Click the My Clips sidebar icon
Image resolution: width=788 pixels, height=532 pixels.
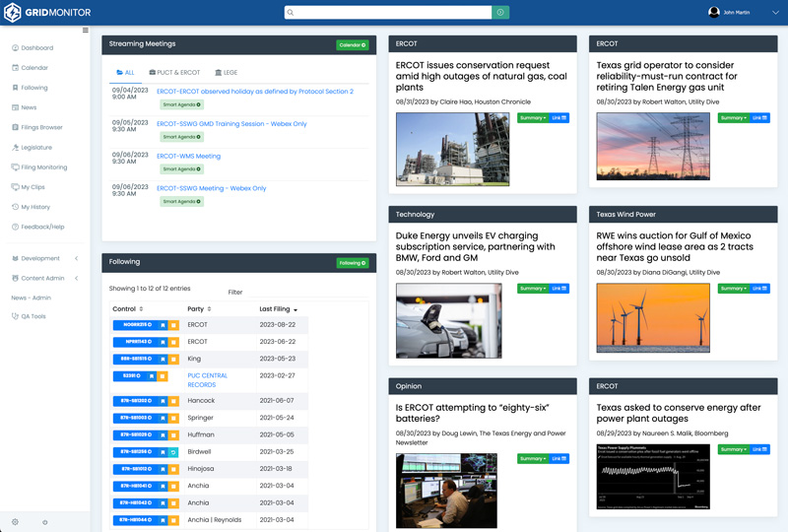pyautogui.click(x=15, y=187)
